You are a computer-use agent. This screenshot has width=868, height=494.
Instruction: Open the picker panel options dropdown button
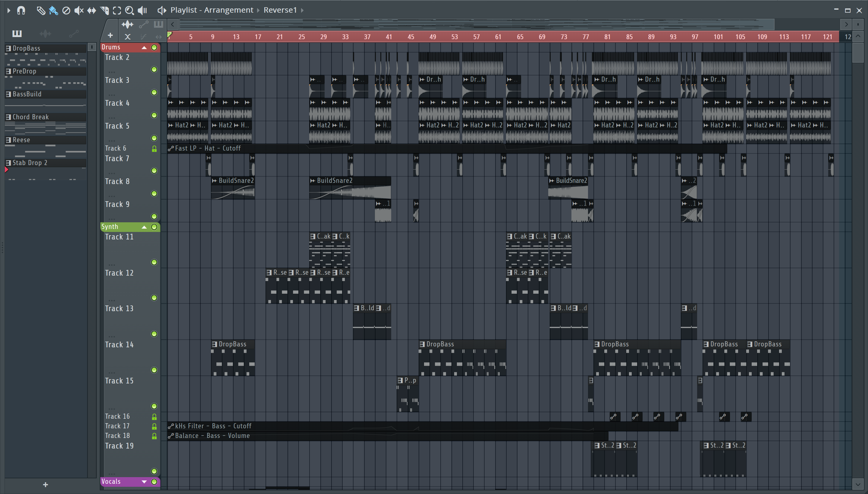[x=92, y=47]
